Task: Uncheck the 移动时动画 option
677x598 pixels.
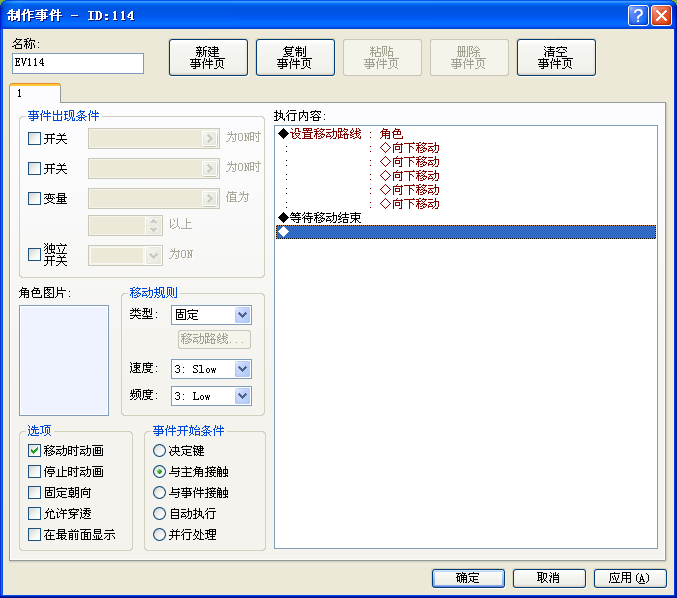Action: coord(34,451)
